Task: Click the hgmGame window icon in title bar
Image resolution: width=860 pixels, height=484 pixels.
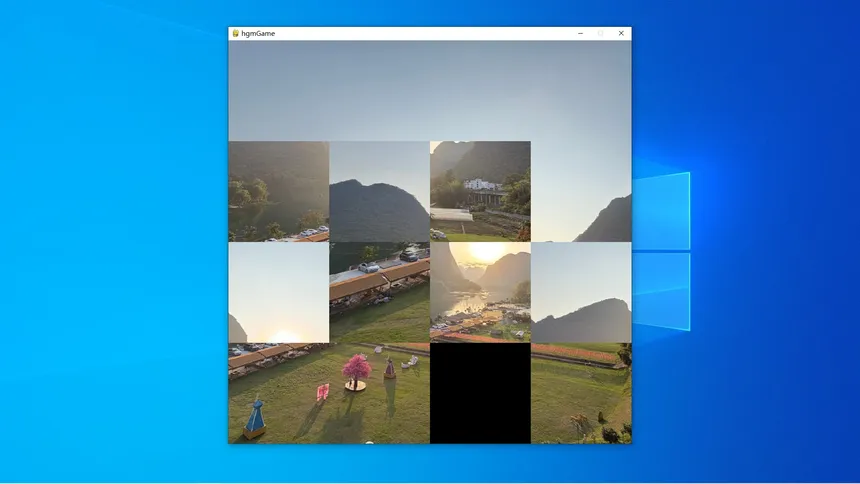Action: pyautogui.click(x=235, y=33)
